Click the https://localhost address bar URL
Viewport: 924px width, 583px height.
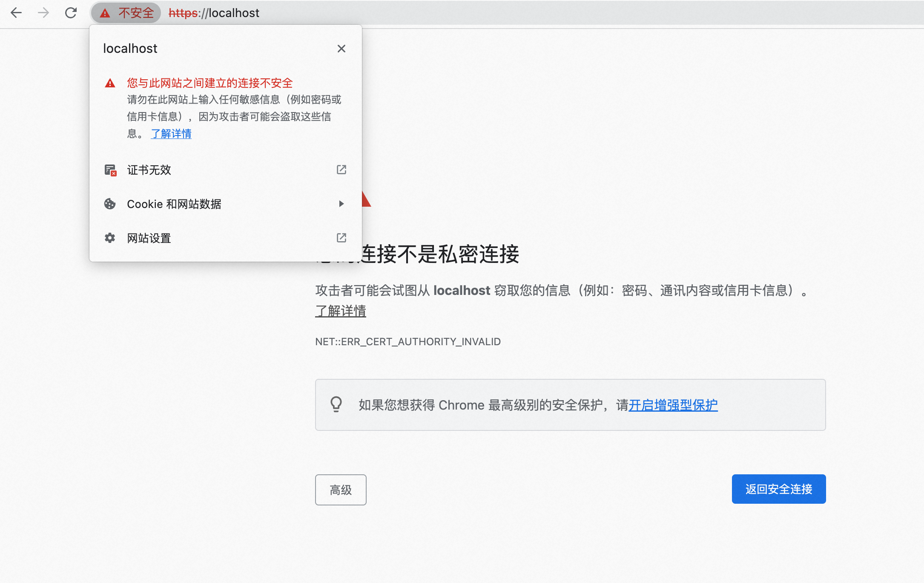[x=214, y=13]
